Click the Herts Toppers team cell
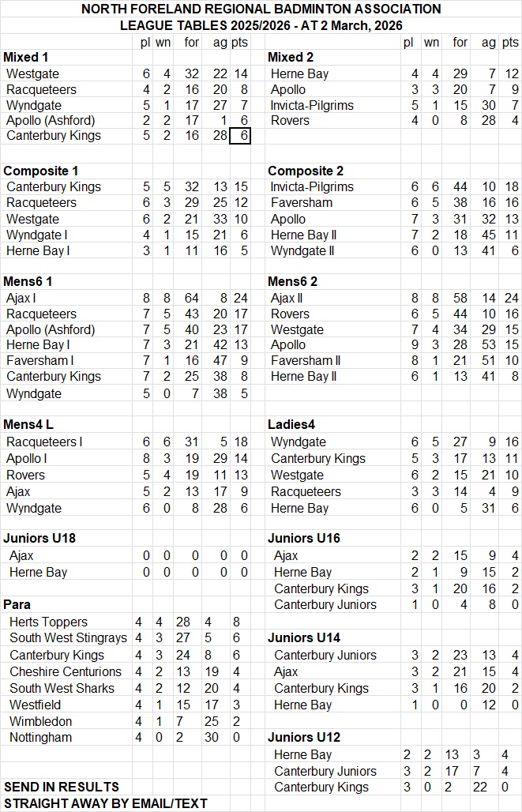This screenshot has width=522, height=812. click(48, 622)
